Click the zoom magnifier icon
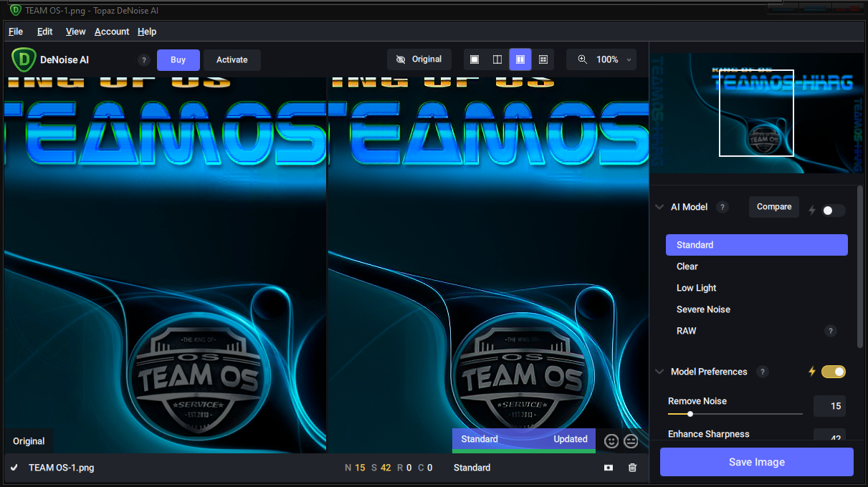This screenshot has height=487, width=868. pyautogui.click(x=582, y=59)
